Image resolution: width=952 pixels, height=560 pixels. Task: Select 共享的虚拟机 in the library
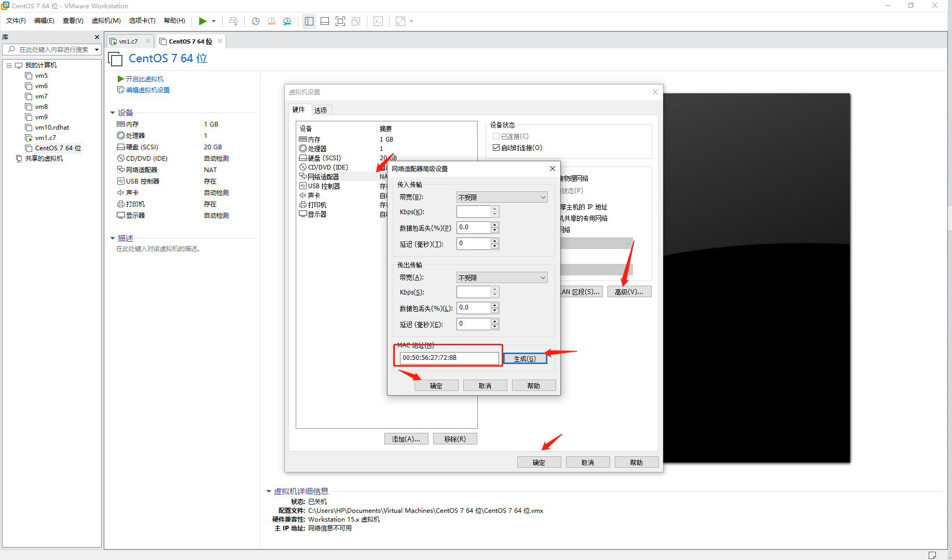pyautogui.click(x=44, y=159)
